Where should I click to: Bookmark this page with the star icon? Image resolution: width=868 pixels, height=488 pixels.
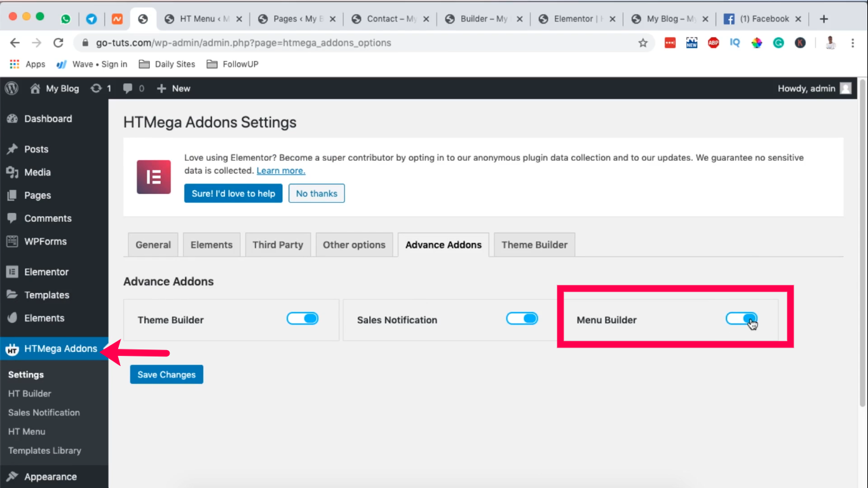tap(643, 43)
